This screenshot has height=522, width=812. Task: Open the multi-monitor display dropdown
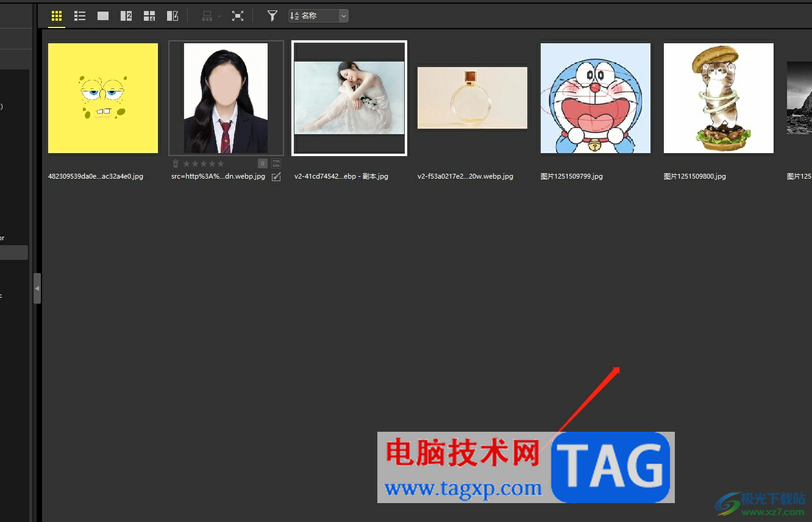coord(212,16)
